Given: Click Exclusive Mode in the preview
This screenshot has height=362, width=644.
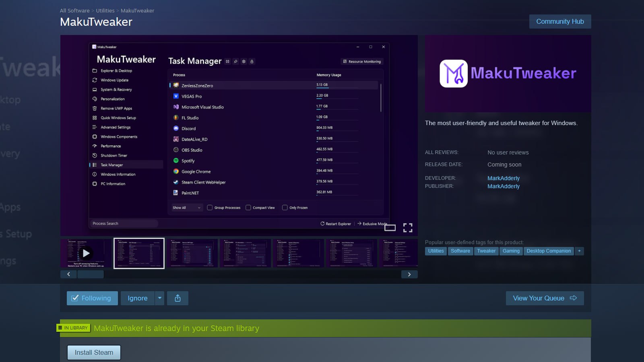Looking at the screenshot, I should click(372, 224).
